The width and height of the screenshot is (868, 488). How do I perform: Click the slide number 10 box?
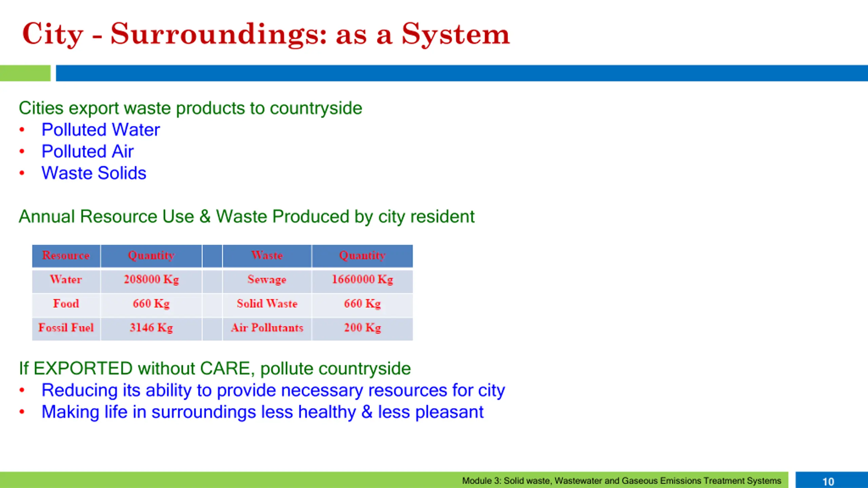click(x=831, y=480)
